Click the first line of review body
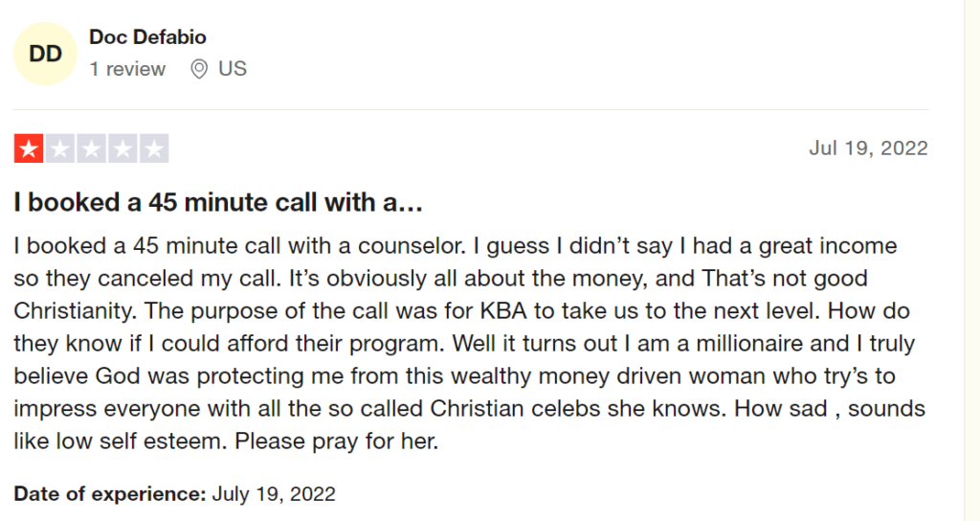Screen dimensions: 980x521 [x=455, y=246]
